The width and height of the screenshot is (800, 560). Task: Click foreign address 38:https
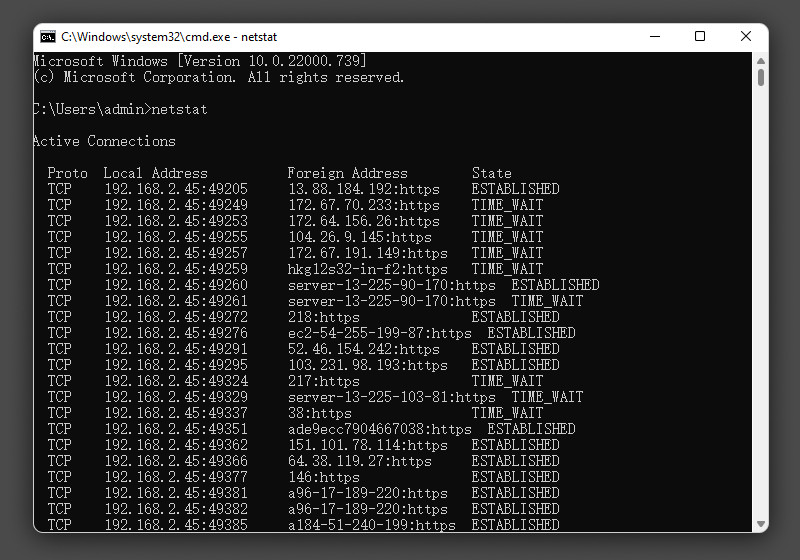pyautogui.click(x=320, y=413)
